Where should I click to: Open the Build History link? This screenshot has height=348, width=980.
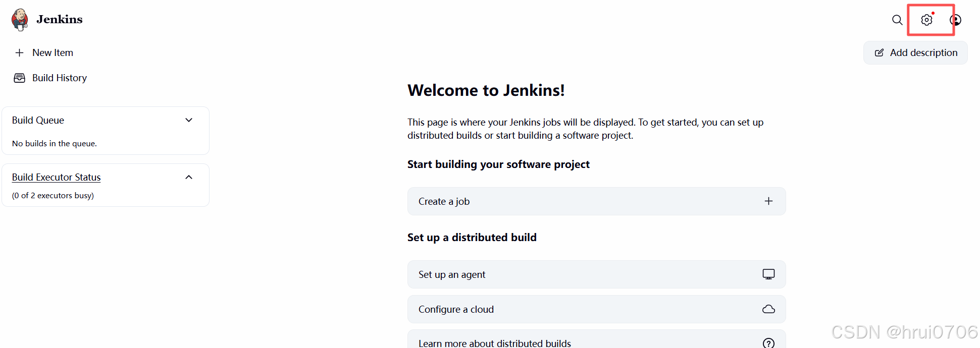(60, 78)
